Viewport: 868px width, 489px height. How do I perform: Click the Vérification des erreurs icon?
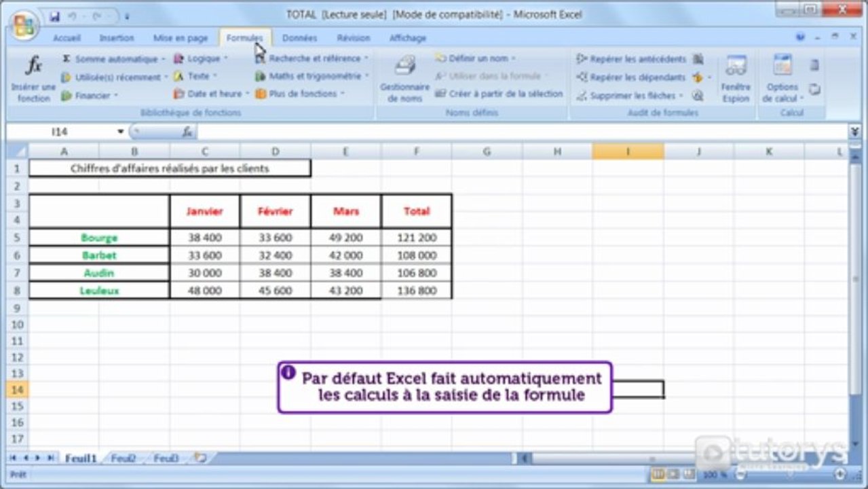[x=698, y=77]
